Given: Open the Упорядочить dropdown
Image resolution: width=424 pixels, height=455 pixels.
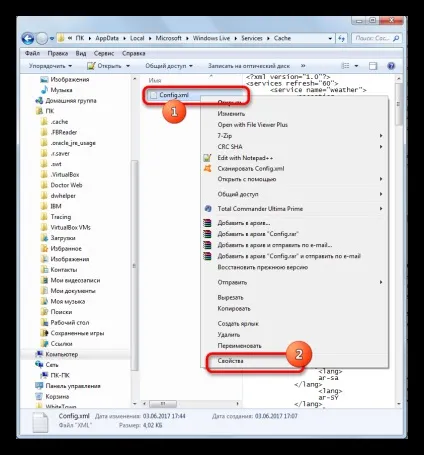Looking at the screenshot, I should [x=50, y=66].
